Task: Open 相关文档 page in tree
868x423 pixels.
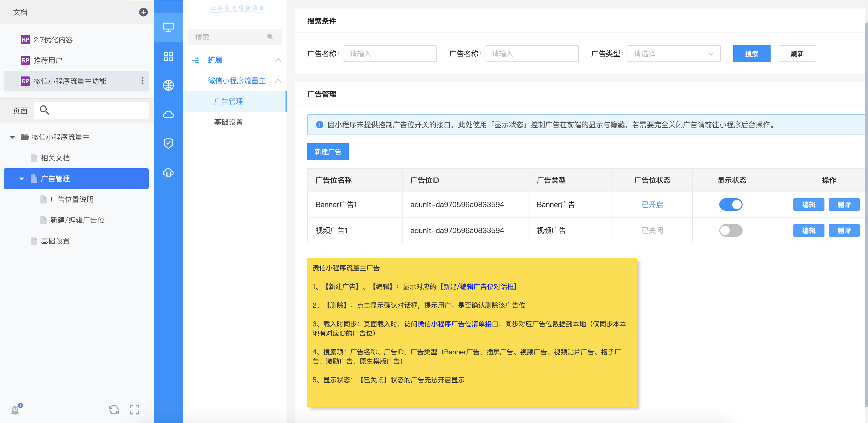Action: pos(55,158)
